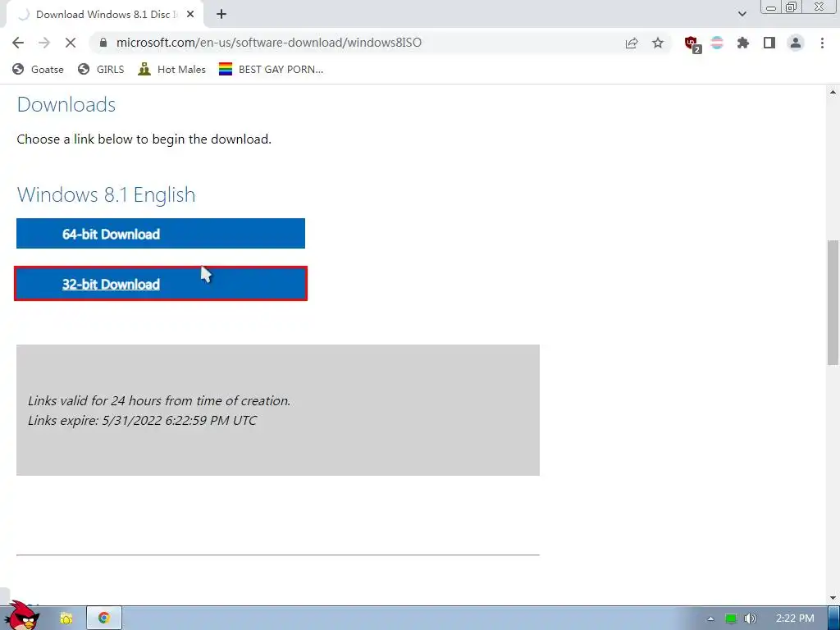Share this page using the share icon
The image size is (840, 630).
pos(632,43)
